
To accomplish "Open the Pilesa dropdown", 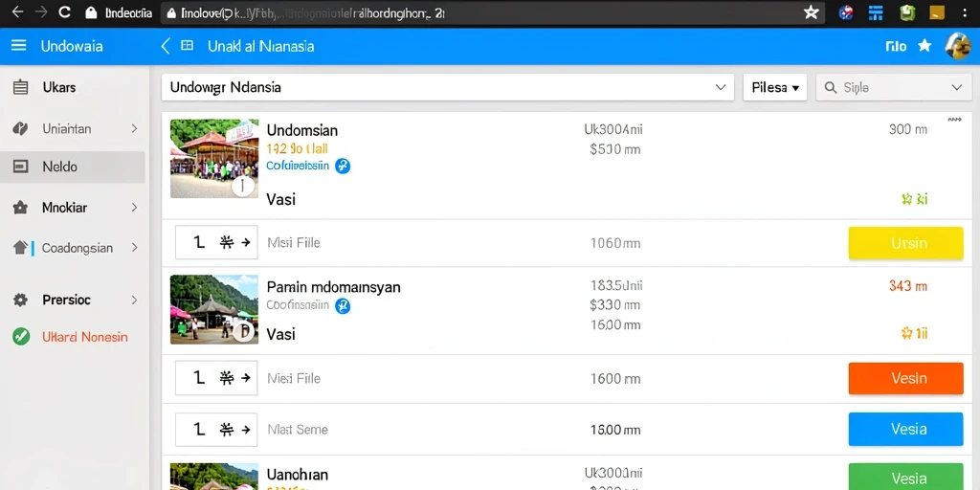I will [x=775, y=87].
